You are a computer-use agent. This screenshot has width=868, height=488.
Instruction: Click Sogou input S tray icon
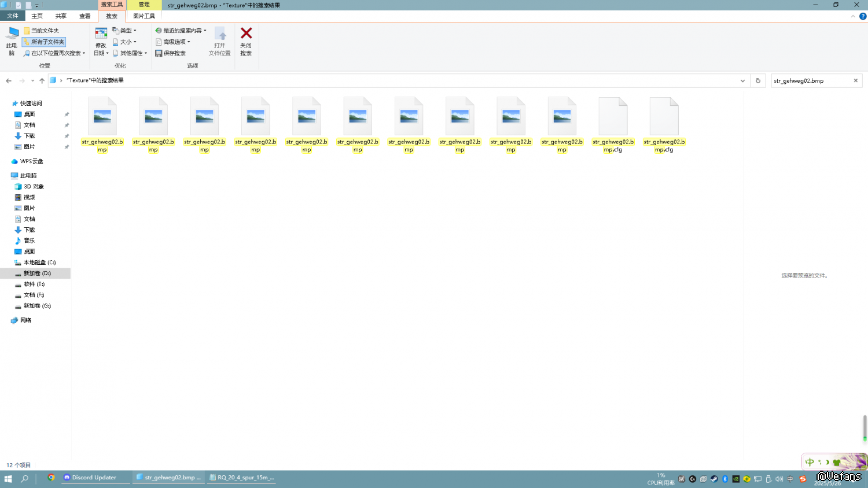803,479
